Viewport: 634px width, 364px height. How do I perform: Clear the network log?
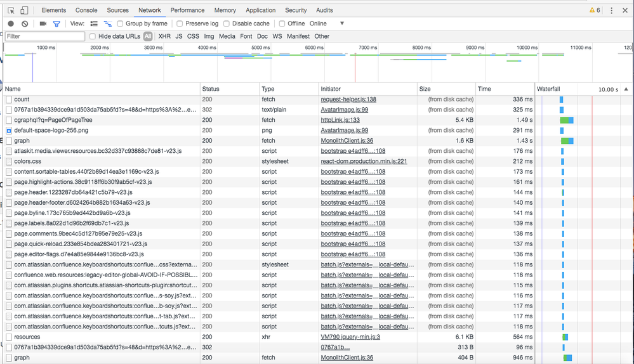(25, 23)
